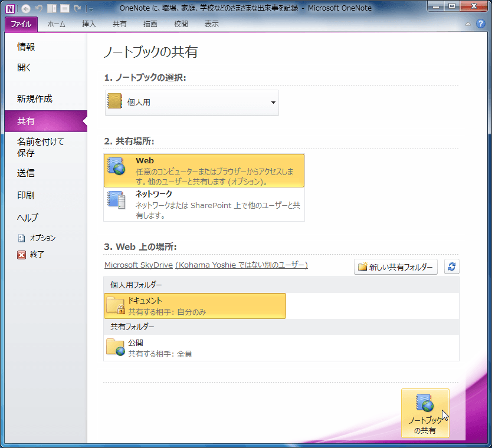Choose ネットワーク as the sharing location
Viewport: 492px width, 448px height.
point(204,204)
